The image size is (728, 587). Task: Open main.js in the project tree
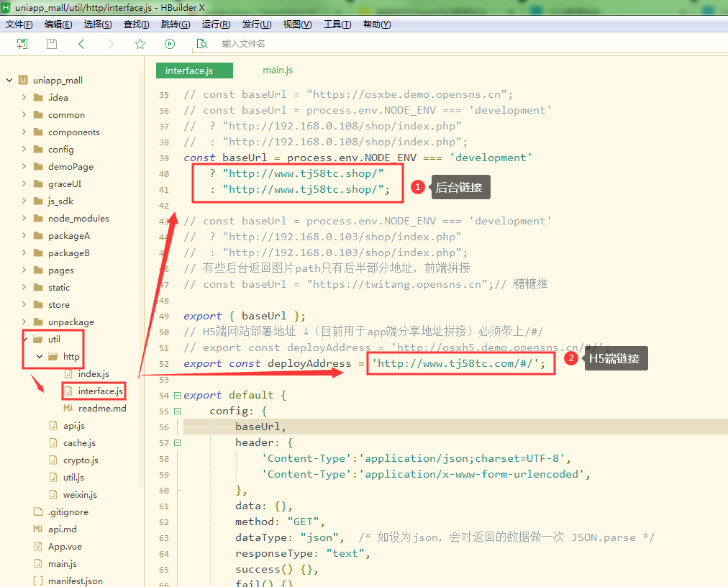coord(62,564)
